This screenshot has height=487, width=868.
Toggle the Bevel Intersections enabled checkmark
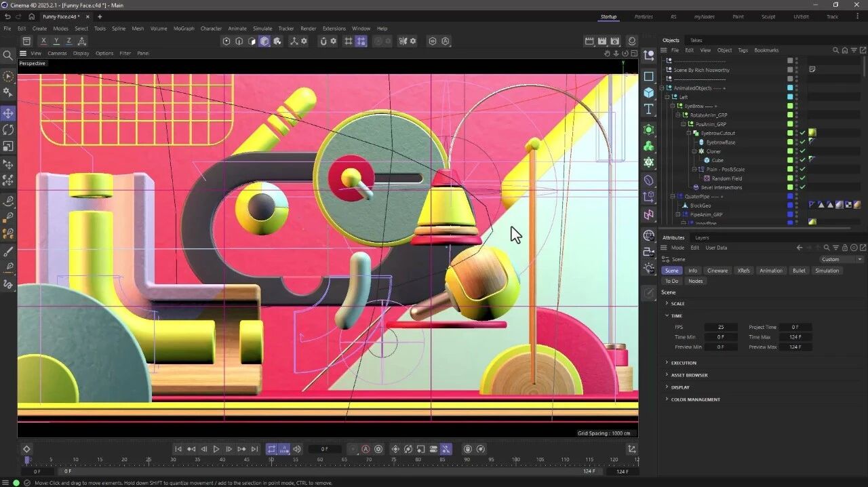coord(803,187)
